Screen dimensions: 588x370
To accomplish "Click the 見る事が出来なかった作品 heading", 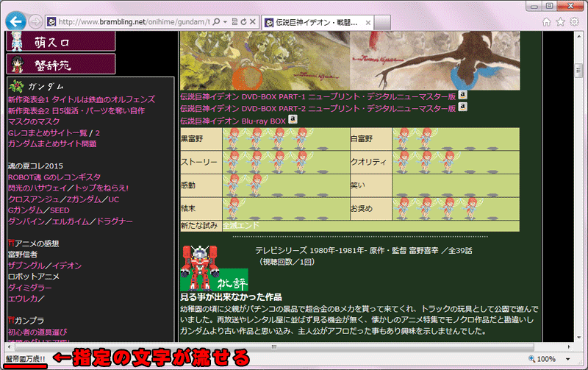I will point(231,297).
